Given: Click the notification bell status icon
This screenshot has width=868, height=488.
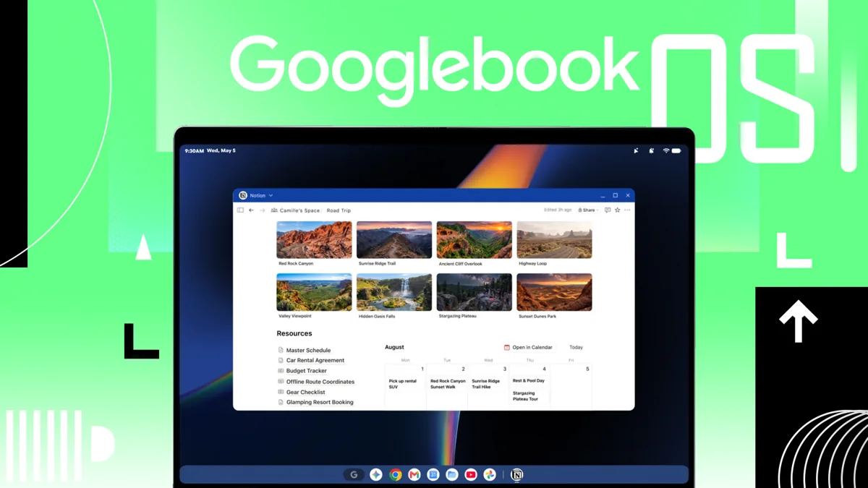Looking at the screenshot, I should click(x=652, y=151).
